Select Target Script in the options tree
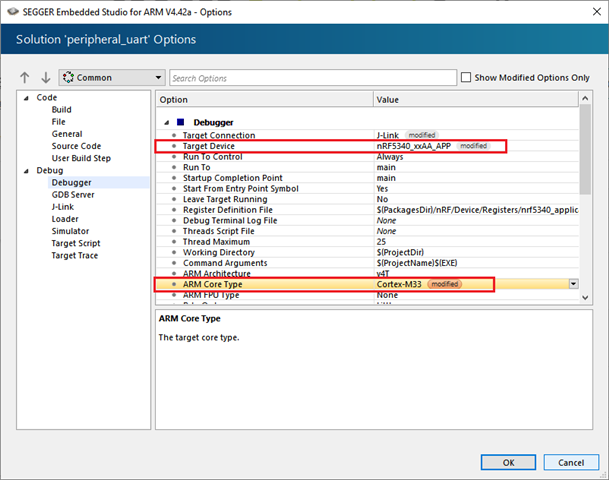 pos(76,243)
